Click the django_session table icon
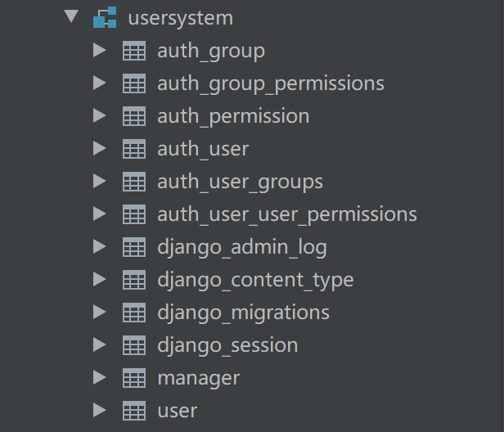The image size is (504, 432). 134,345
